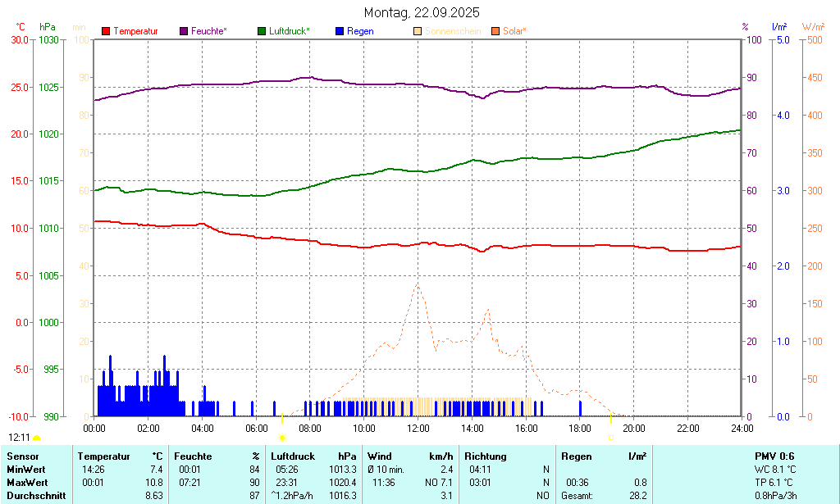Click the yellow icon beside 12:11
The image size is (840, 504).
(36, 438)
